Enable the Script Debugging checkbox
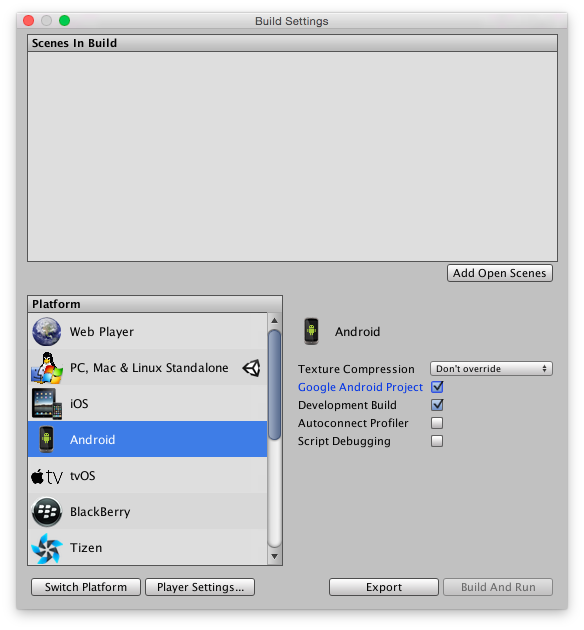Image resolution: width=584 pixels, height=630 pixels. click(x=437, y=441)
